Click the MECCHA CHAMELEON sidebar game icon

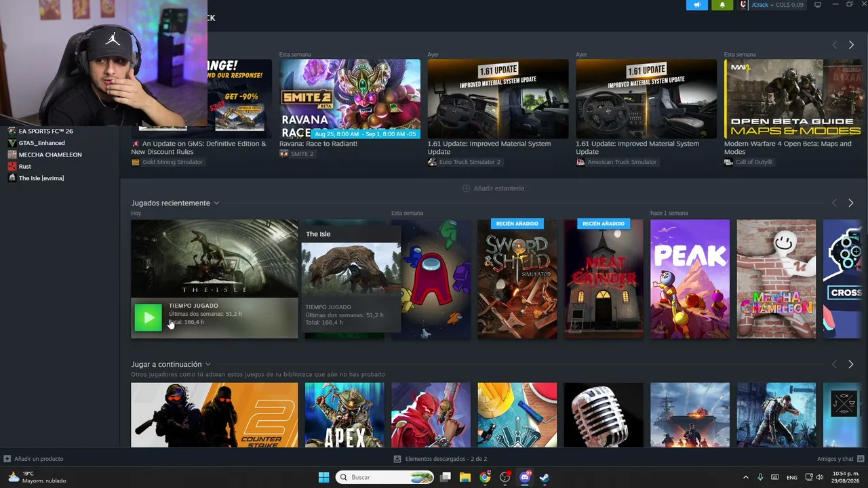[12, 155]
